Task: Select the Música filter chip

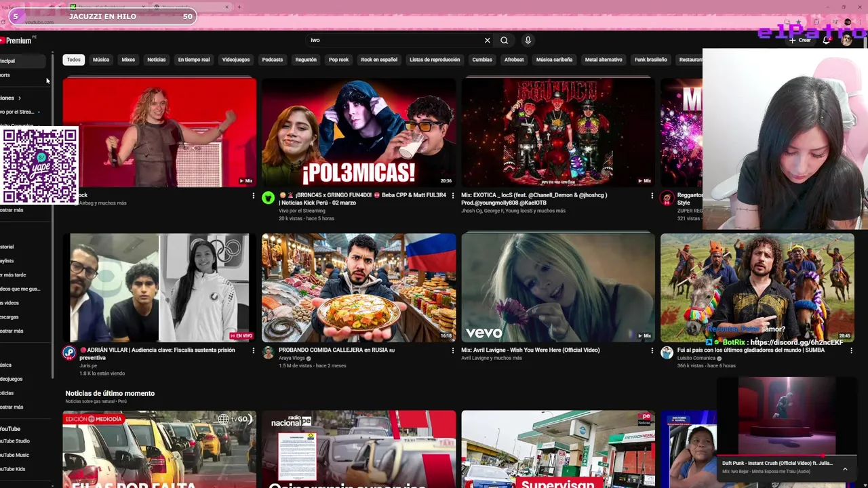Action: [101, 60]
